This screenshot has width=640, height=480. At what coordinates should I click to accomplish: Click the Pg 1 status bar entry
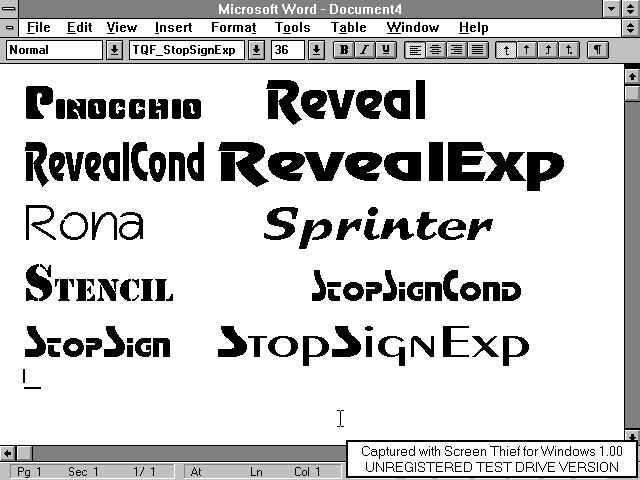[29, 472]
